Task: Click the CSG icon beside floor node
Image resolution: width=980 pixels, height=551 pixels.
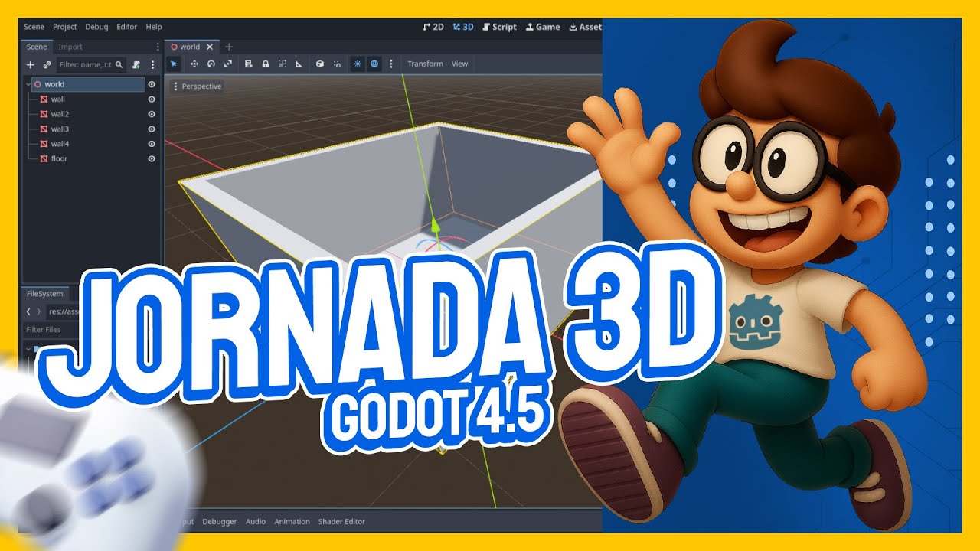Action: click(x=44, y=159)
